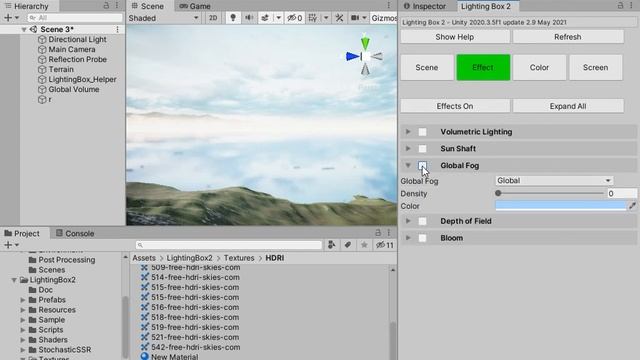Expand the Prefabs folder arrow
640x360 pixels.
click(x=23, y=300)
